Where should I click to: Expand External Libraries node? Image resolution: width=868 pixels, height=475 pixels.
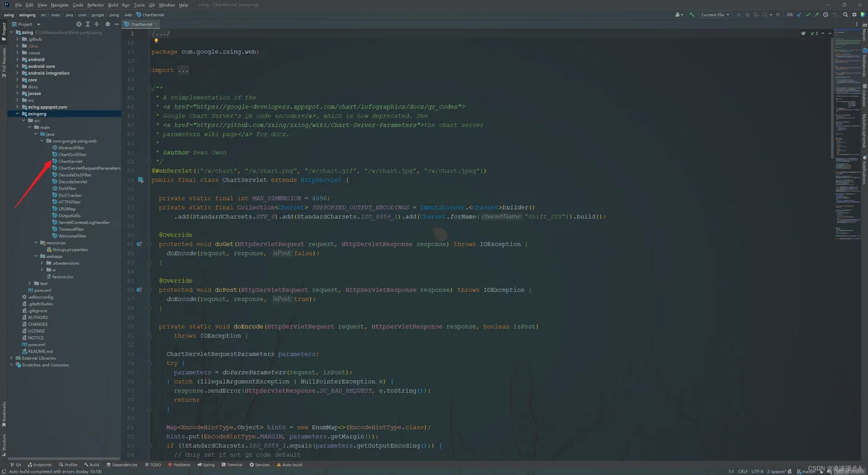pos(11,358)
